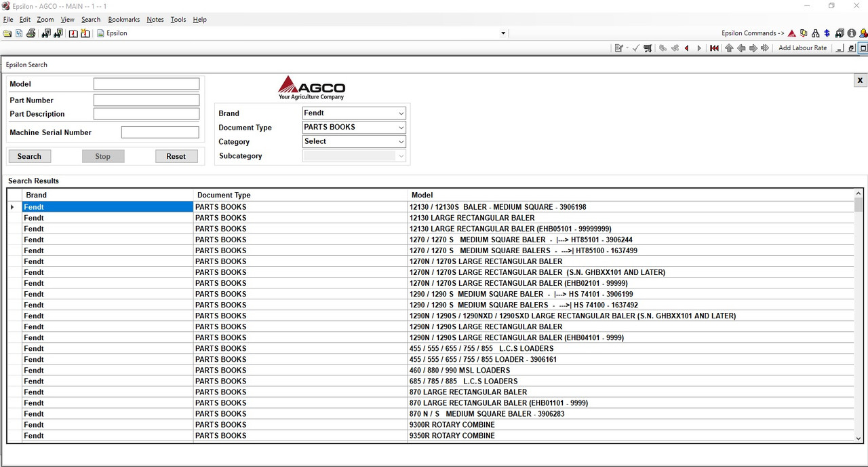Click the Model input field
Viewport: 868px width, 467px height.
[146, 84]
